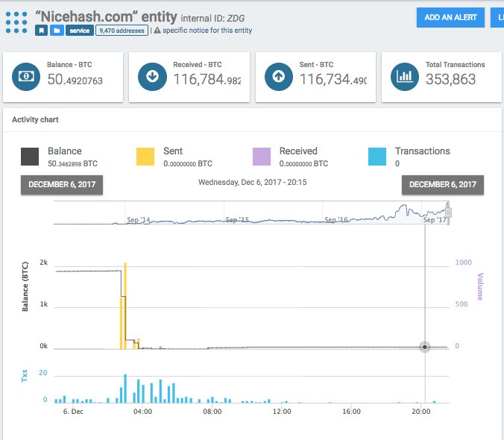
Task: Click Sep '15 in the navigator timeline
Action: pyautogui.click(x=237, y=220)
